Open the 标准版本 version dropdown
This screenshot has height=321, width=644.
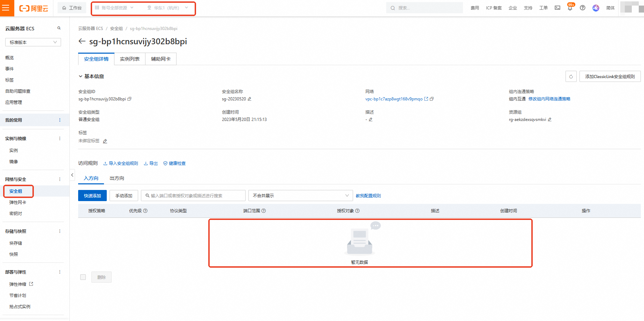(33, 42)
